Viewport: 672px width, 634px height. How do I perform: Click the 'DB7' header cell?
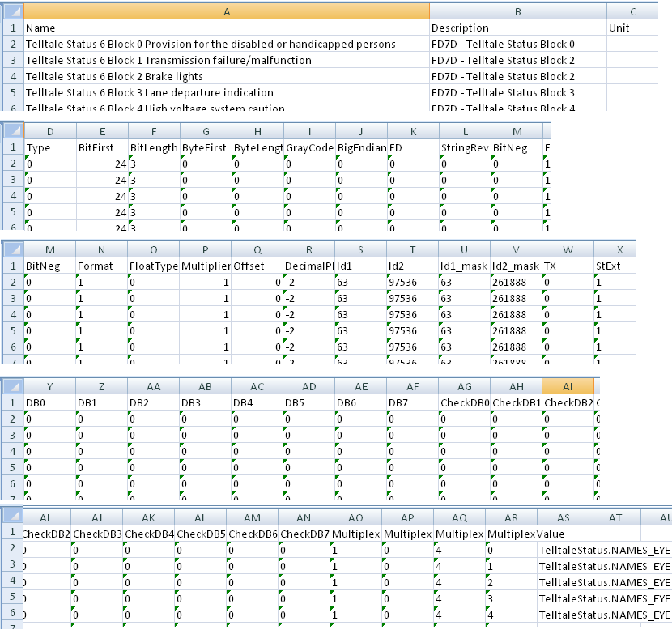point(413,403)
